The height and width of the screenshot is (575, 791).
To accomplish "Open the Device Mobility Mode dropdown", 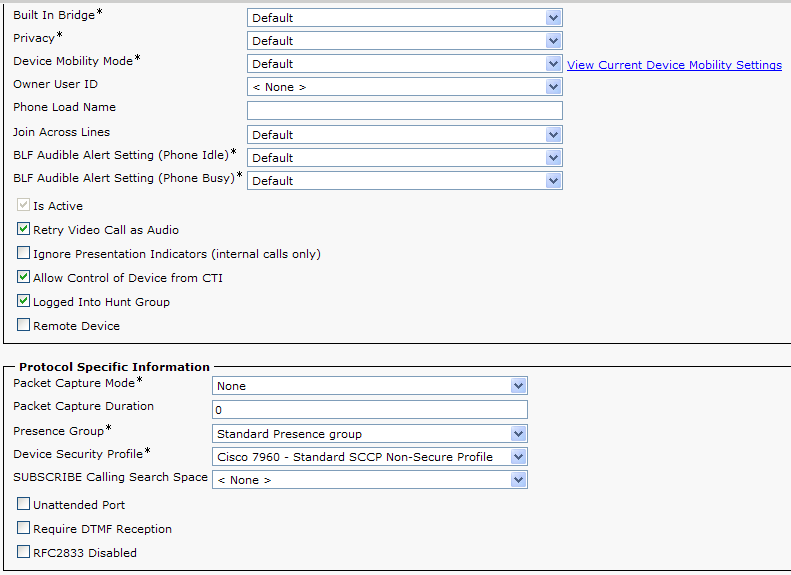I will pos(404,64).
